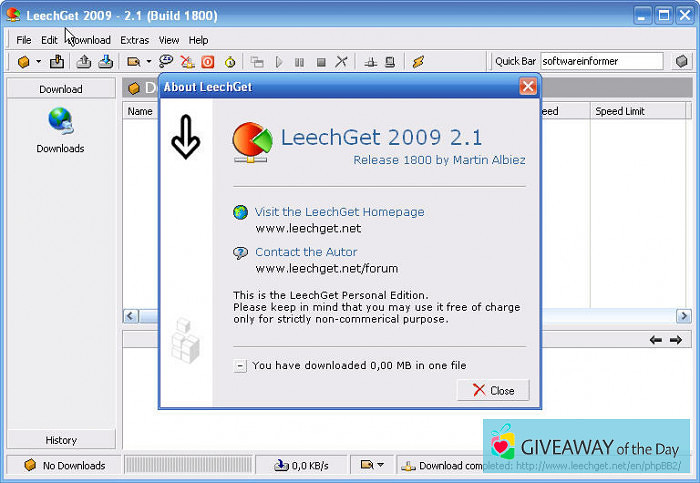Click the LeechGet logo in About dialog
This screenshot has height=483, width=700.
point(252,142)
